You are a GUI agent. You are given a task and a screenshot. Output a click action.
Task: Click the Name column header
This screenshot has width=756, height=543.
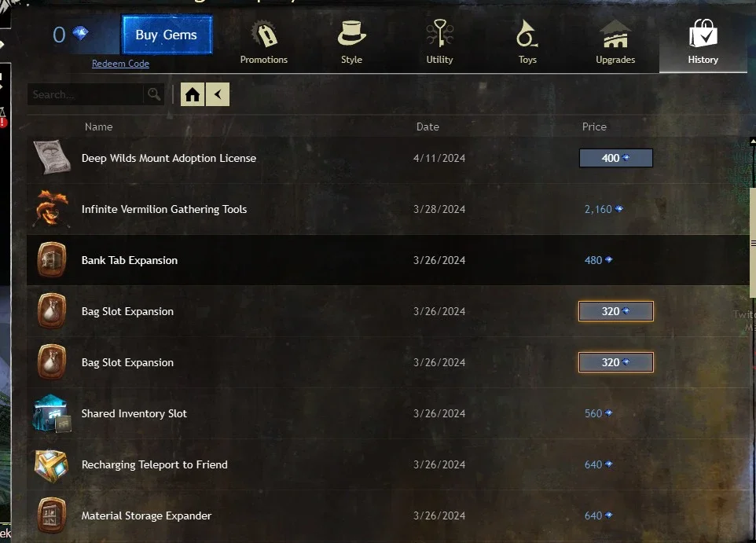98,127
